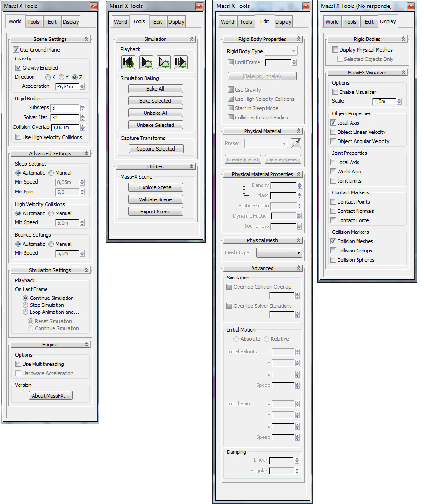Collapse Physical Mesh rollout
This screenshot has width=424, height=504.
point(298,240)
